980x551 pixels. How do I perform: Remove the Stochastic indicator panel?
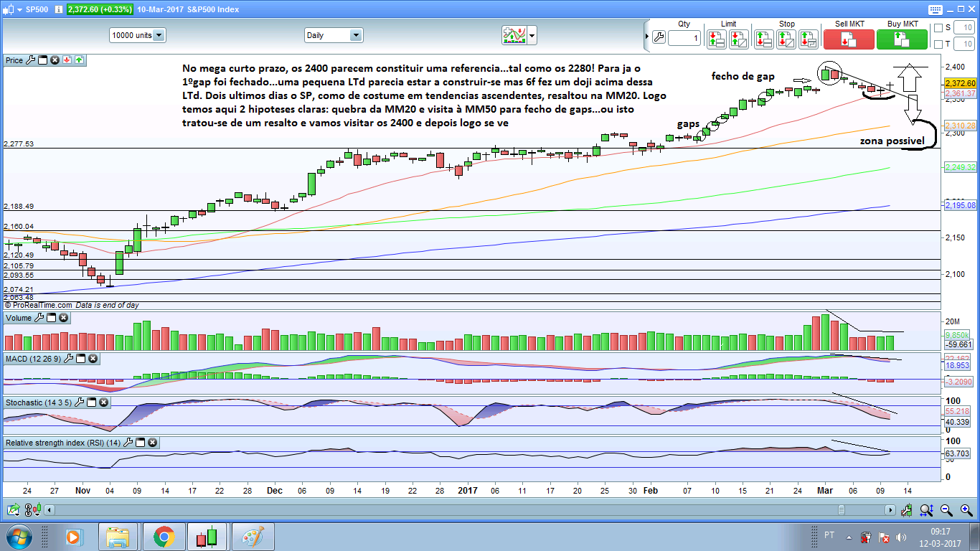pos(103,402)
